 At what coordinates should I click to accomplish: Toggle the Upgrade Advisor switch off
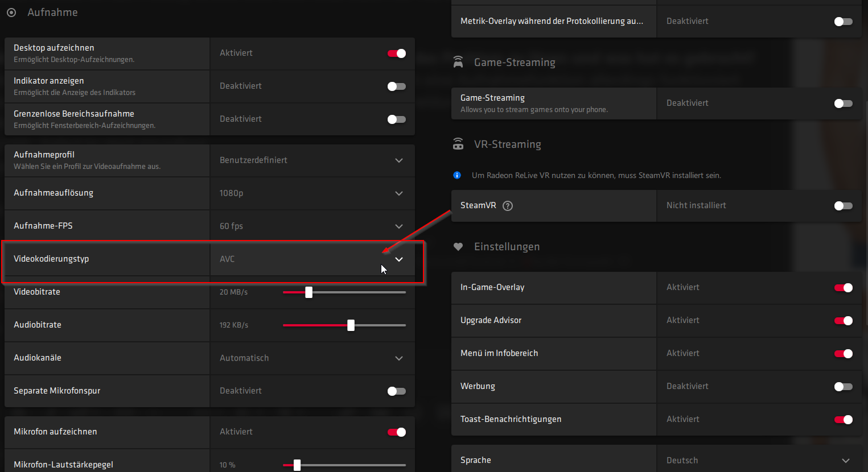coord(843,321)
